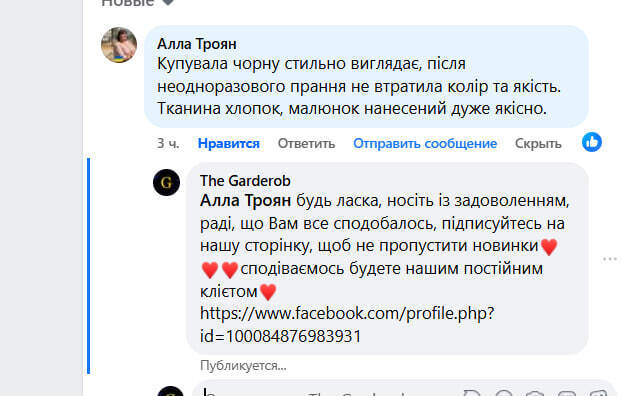Screen dimensions: 621x396
Task: Open the sticker icon in reply box
Action: click(x=598, y=393)
